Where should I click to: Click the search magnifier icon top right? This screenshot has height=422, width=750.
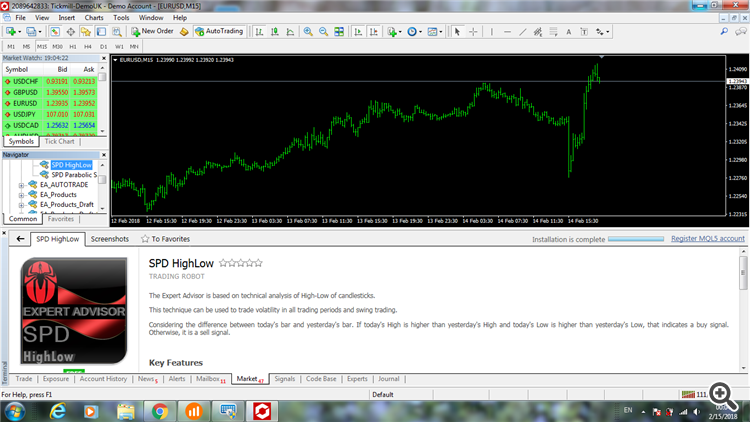(x=724, y=32)
